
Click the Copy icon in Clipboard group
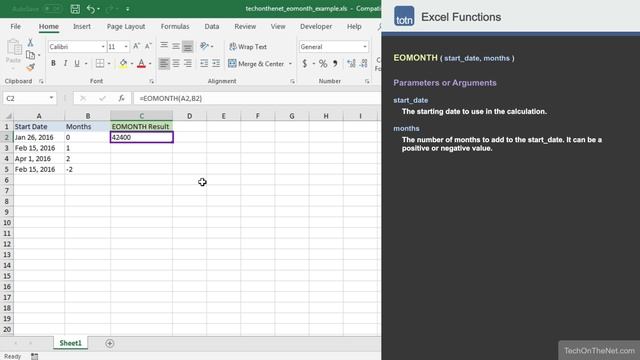pos(30,55)
